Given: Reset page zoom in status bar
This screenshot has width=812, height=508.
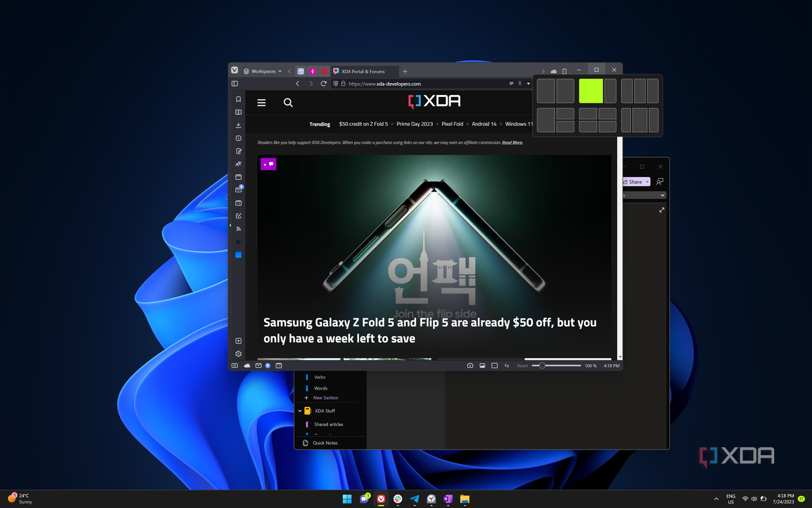Looking at the screenshot, I should [522, 365].
